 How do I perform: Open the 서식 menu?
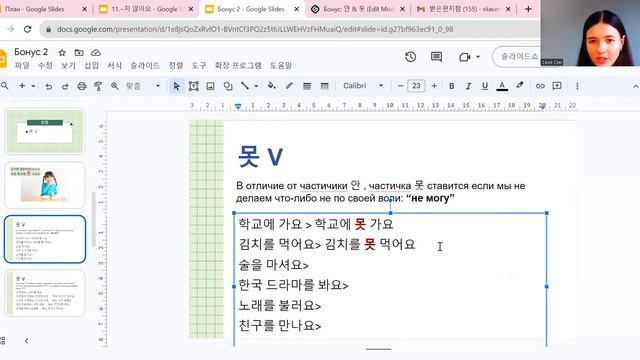click(x=115, y=65)
